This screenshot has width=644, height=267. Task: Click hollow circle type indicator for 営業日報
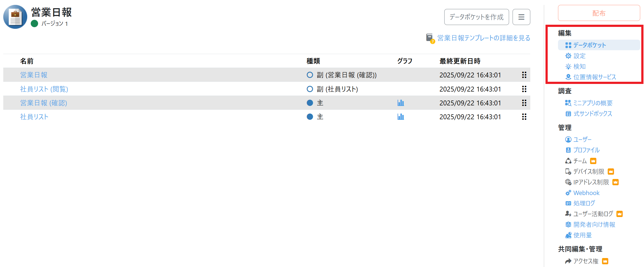pyautogui.click(x=310, y=75)
